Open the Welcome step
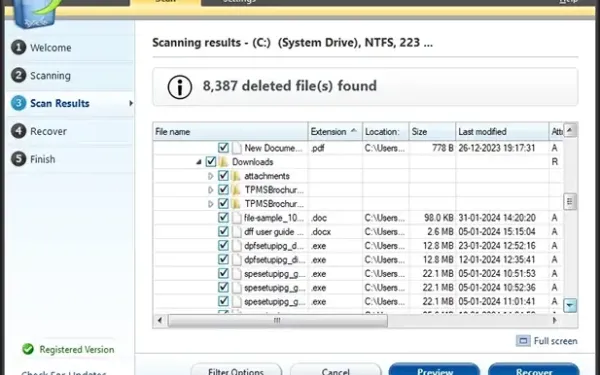Screen dimensions: 600x375 click(x=51, y=48)
